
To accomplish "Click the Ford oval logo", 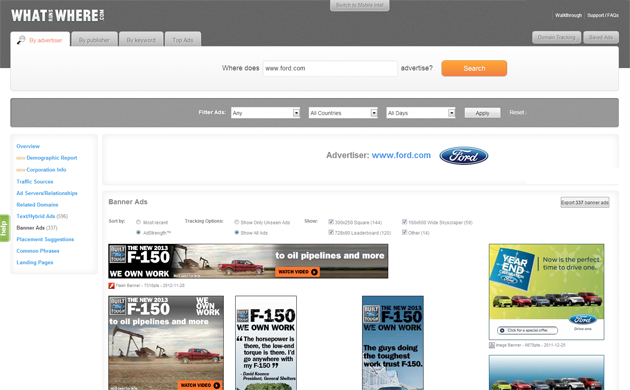I will point(464,155).
